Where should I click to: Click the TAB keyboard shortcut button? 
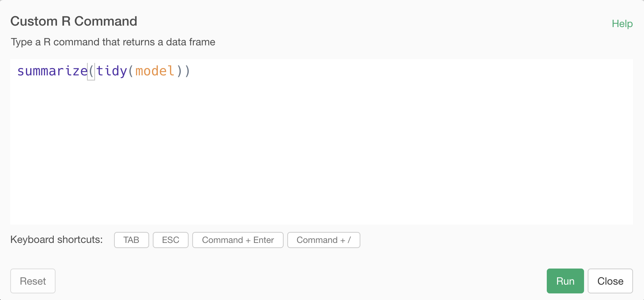pyautogui.click(x=131, y=240)
